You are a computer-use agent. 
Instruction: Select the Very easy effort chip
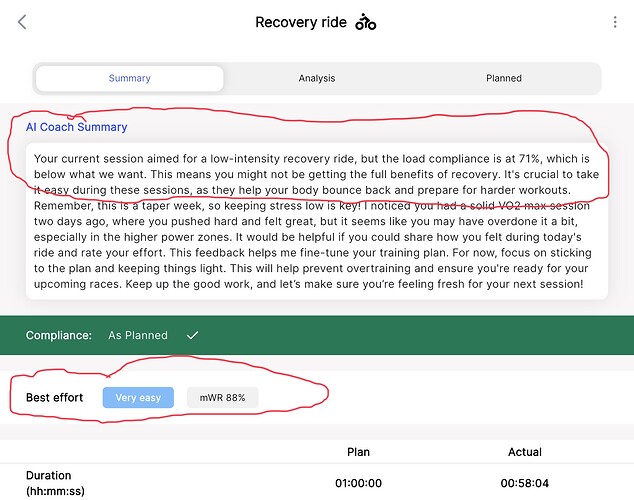pos(138,398)
